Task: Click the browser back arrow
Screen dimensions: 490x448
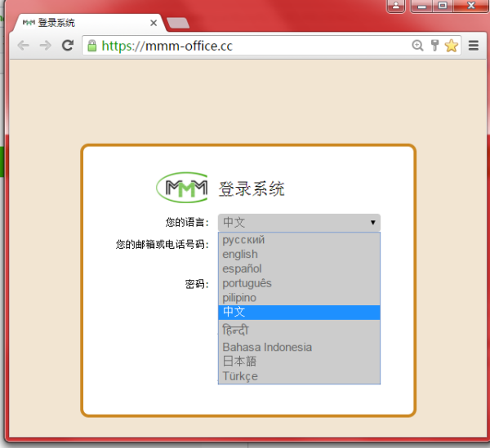Action: 24,46
